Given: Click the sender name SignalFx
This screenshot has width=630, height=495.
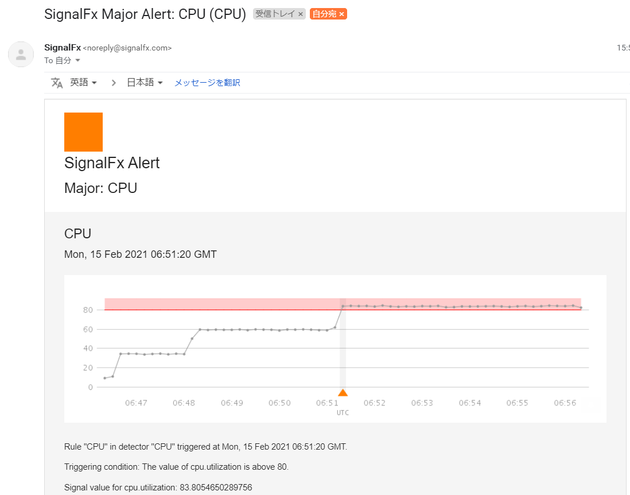Looking at the screenshot, I should (63, 47).
